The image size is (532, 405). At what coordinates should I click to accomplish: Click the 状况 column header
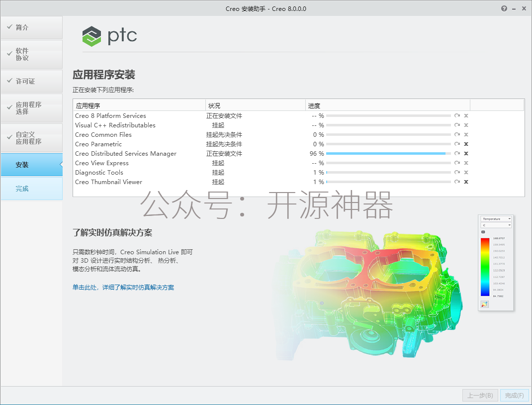(256, 105)
